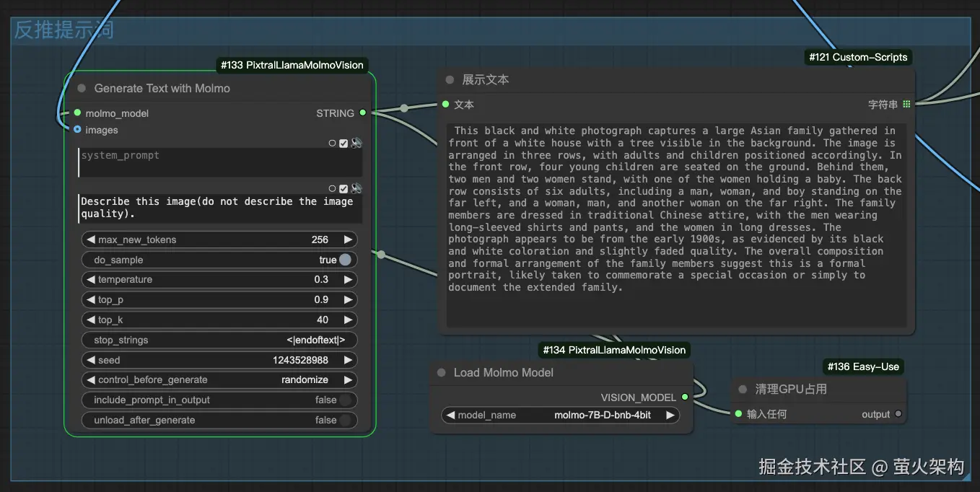Click the seed value 1243528988
This screenshot has height=492, width=980.
click(x=300, y=360)
